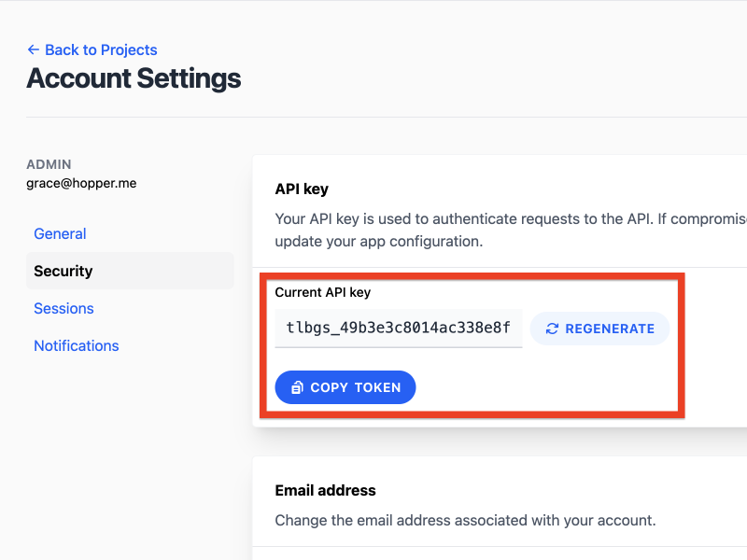Switch to Notifications settings
This screenshot has width=747, height=560.
pyautogui.click(x=77, y=345)
